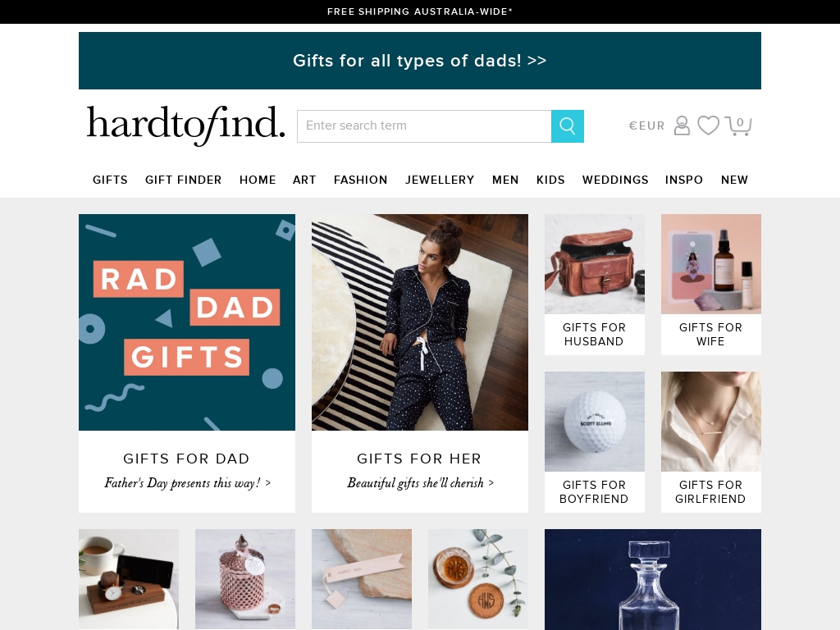Viewport: 840px width, 630px height.
Task: Open the Gift Finder menu item
Action: pos(183,180)
